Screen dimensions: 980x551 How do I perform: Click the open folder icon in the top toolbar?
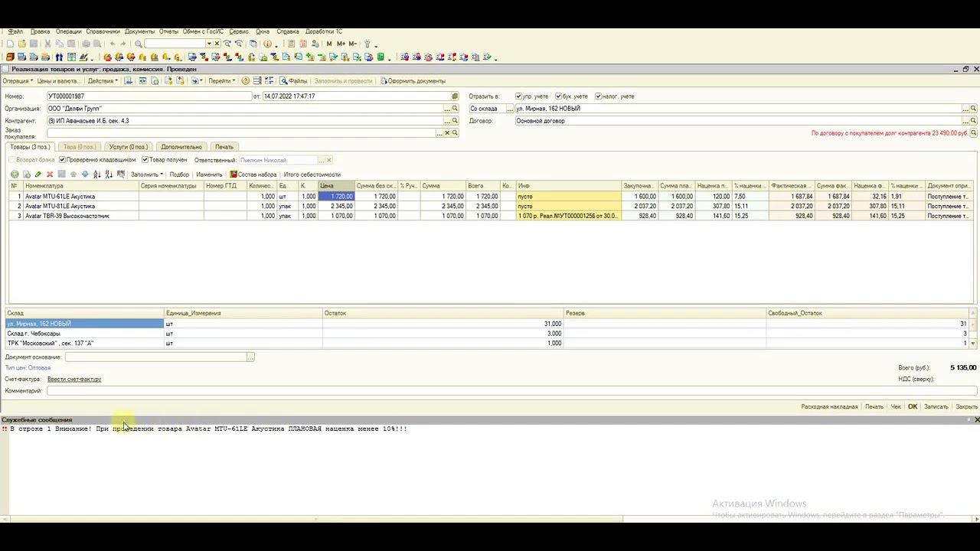pos(22,44)
